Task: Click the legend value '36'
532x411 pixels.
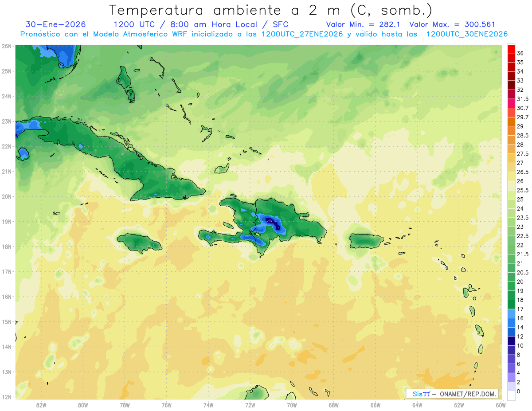Action: pos(520,53)
